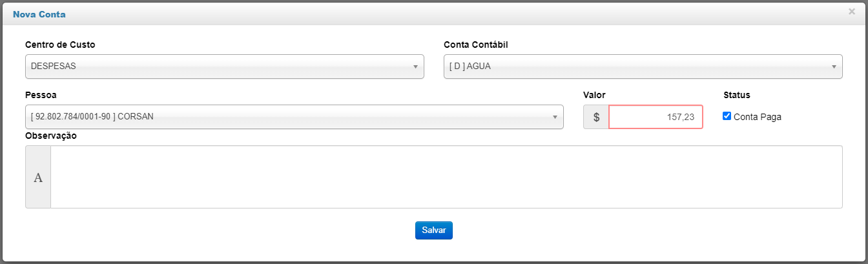The image size is (868, 264).
Task: Open the Centro de Custo dropdown arrow
Action: (x=415, y=66)
